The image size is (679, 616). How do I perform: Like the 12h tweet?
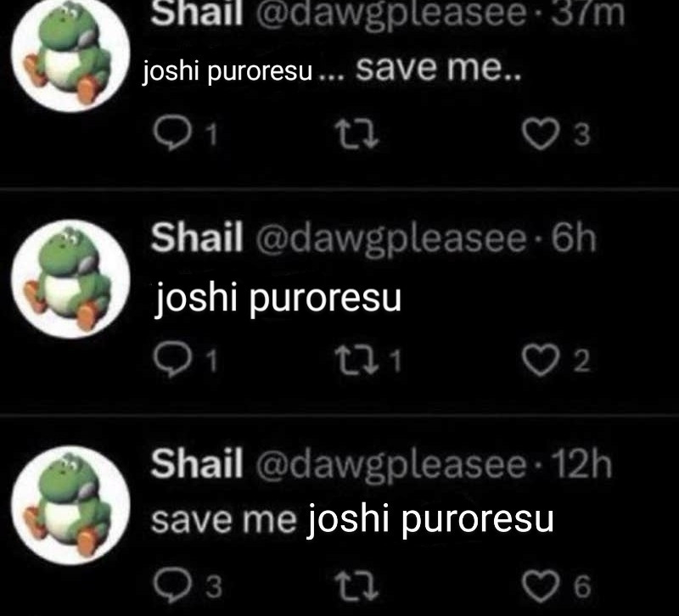pos(541,586)
